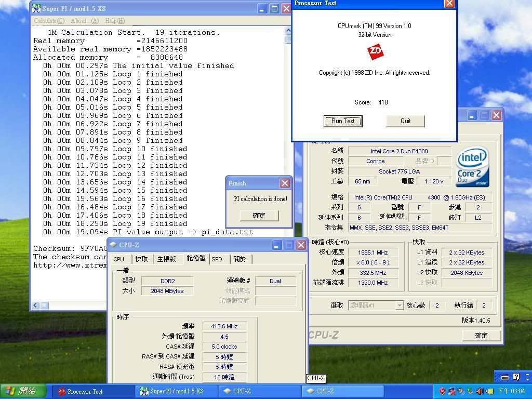Close the Finish dialog

click(x=285, y=183)
